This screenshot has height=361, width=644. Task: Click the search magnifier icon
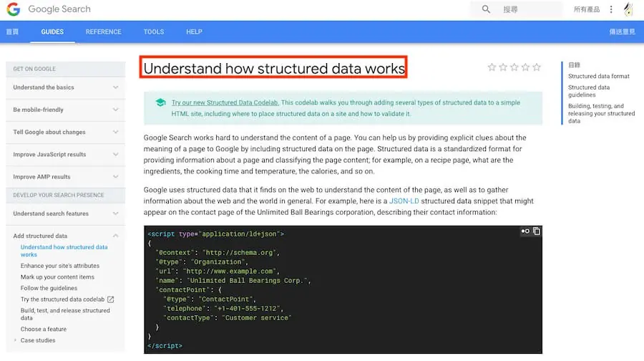point(486,9)
